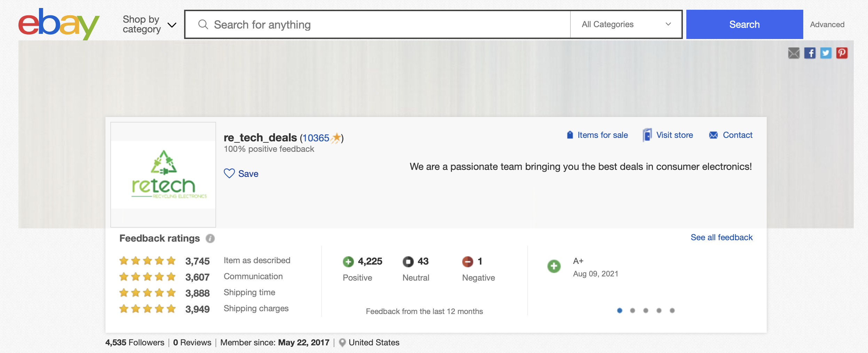Viewport: 868px width, 353px height.
Task: Open the 10365 feedback score link
Action: (x=316, y=138)
